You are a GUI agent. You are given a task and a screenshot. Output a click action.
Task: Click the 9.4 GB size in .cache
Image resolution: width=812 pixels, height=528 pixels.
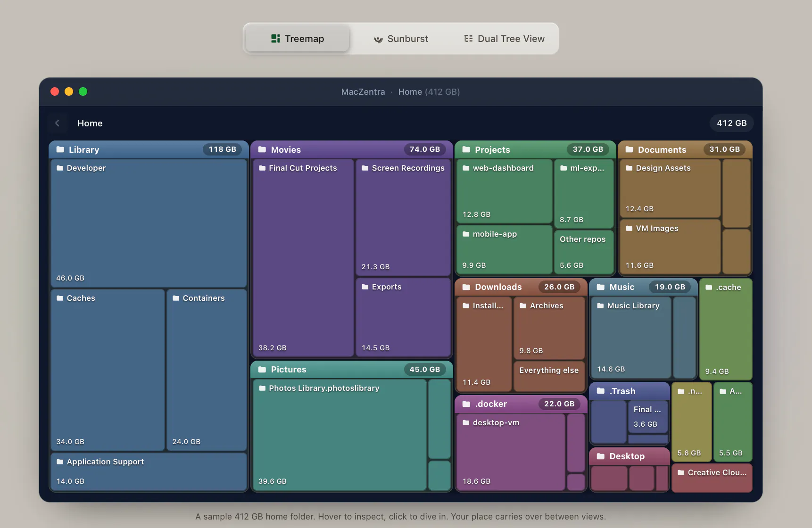pyautogui.click(x=717, y=371)
